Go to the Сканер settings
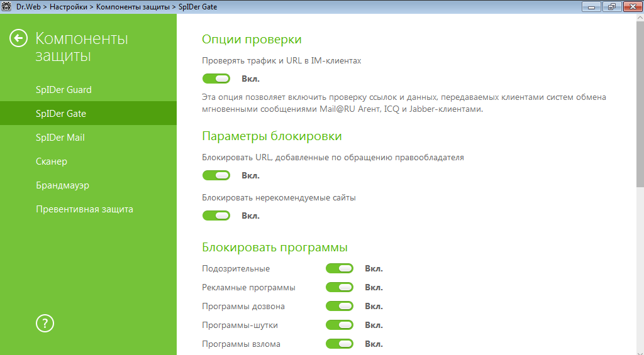 [88, 161]
